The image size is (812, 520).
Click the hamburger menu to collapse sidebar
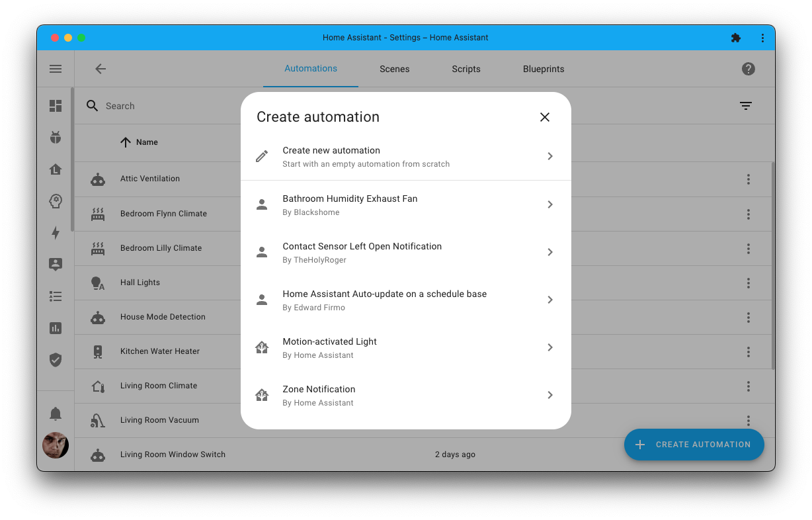56,69
